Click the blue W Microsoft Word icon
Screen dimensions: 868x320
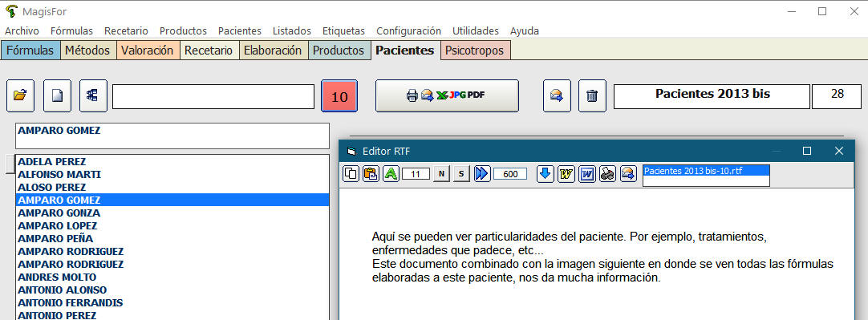click(586, 174)
